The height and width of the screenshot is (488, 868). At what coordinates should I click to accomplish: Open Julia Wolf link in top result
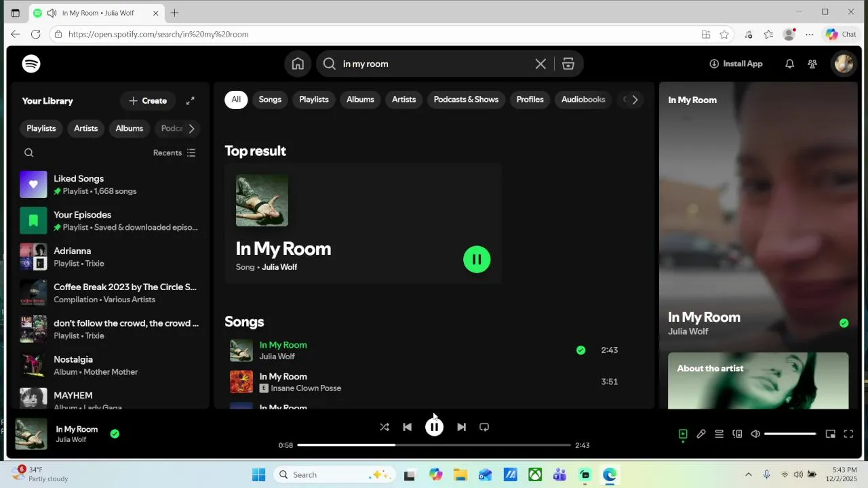coord(279,267)
